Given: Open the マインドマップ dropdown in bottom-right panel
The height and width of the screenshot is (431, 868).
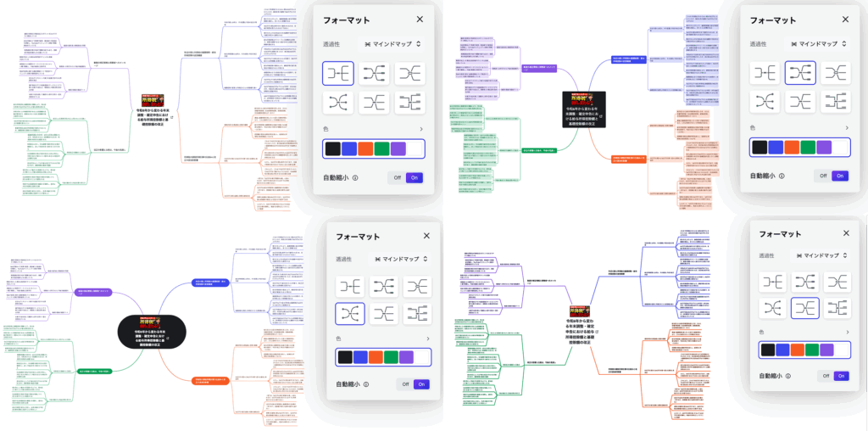Looking at the screenshot, I should (x=821, y=255).
